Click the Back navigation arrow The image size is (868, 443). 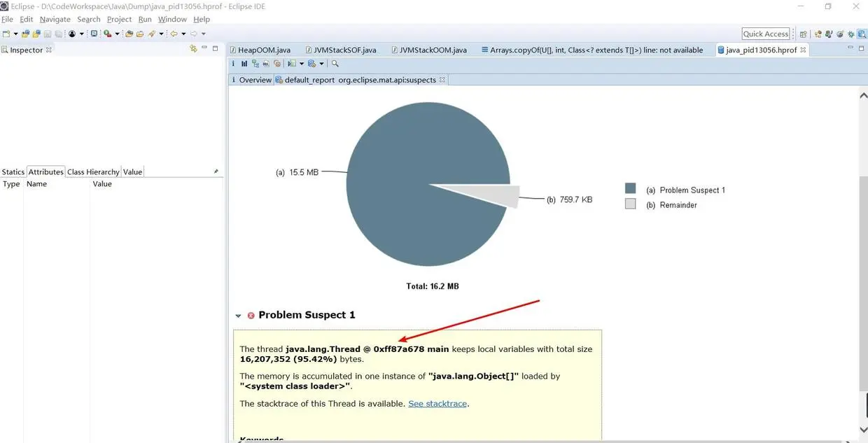pyautogui.click(x=174, y=34)
